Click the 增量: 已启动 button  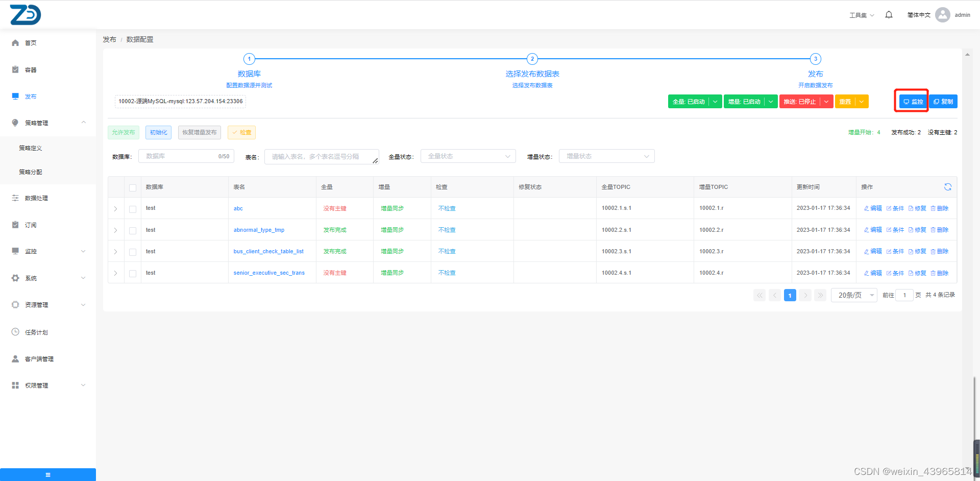pyautogui.click(x=744, y=102)
